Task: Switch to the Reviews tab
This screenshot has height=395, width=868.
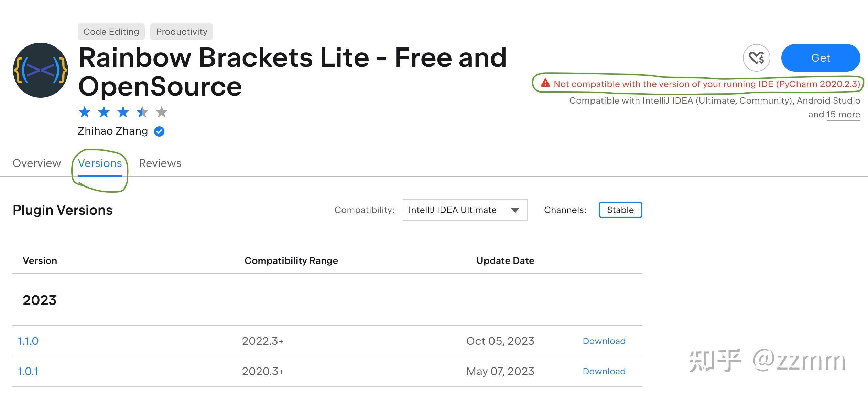Action: (160, 163)
